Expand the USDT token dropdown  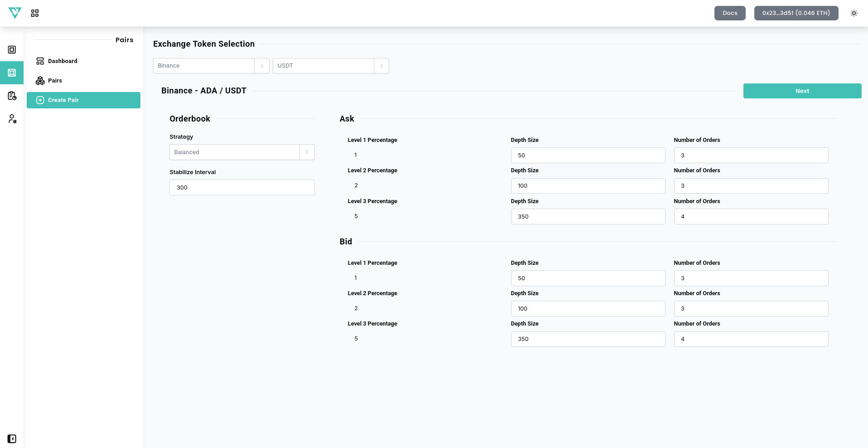(x=381, y=66)
